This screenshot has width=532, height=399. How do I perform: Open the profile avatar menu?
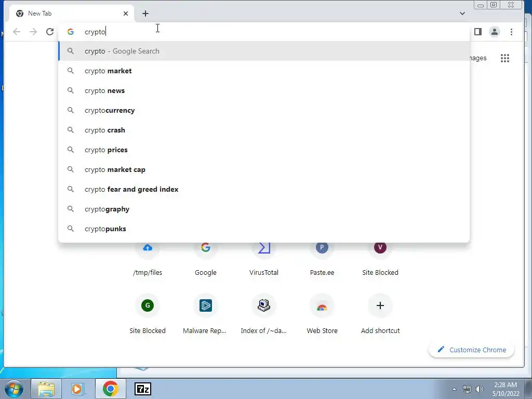tap(495, 32)
